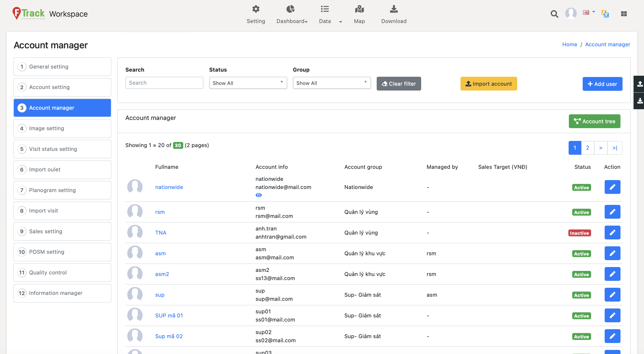Click the download icon on right edge panel
Viewport: 644px width, 354px height.
click(x=640, y=101)
